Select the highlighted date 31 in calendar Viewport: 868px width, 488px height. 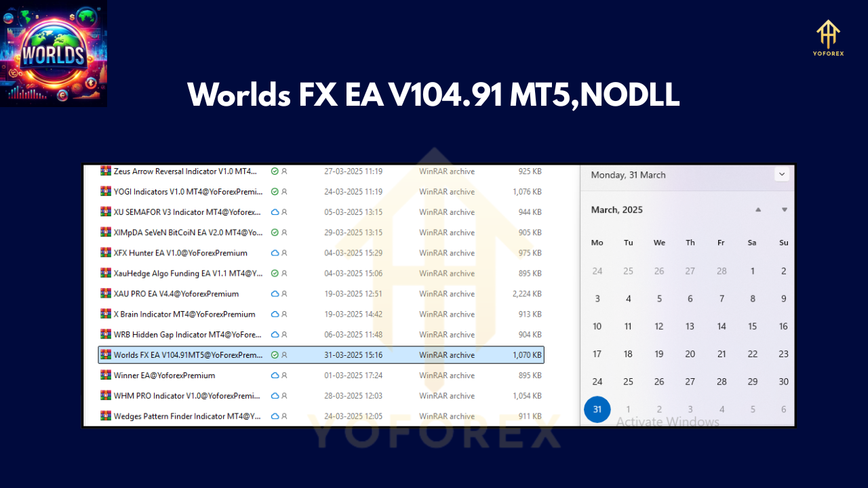click(597, 409)
